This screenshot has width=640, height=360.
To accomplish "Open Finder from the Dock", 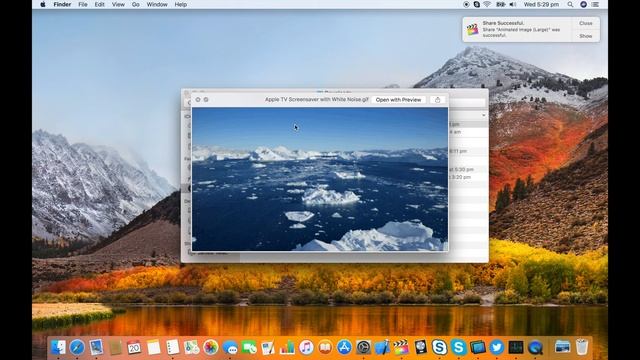I will [x=58, y=347].
